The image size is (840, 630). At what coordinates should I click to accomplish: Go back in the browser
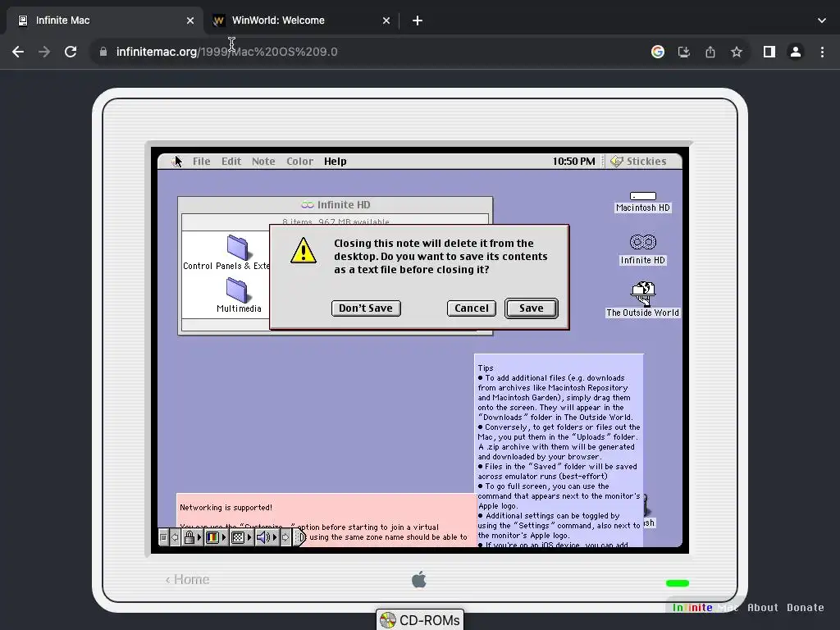click(18, 52)
